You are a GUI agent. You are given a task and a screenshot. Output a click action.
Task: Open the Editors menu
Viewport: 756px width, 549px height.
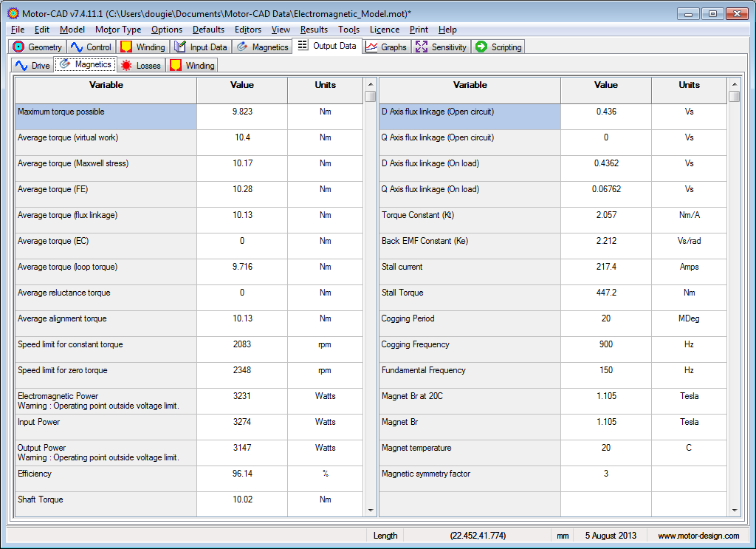tap(248, 30)
